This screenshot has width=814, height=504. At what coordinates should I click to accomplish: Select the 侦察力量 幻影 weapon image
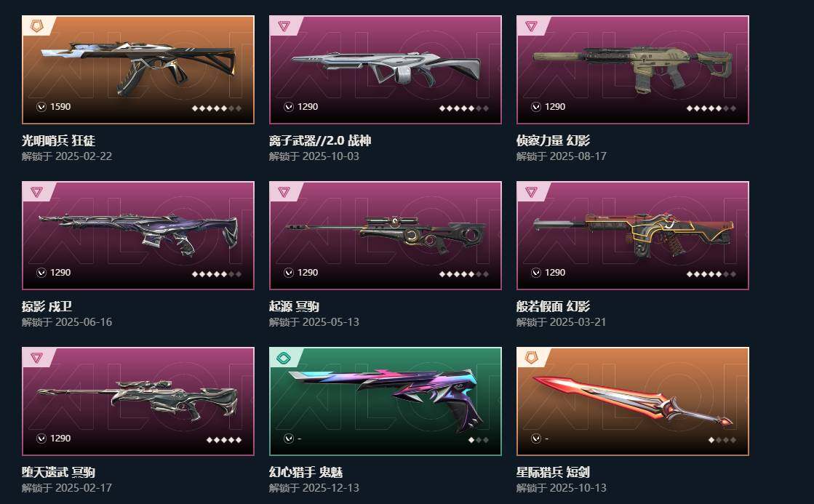tap(632, 70)
